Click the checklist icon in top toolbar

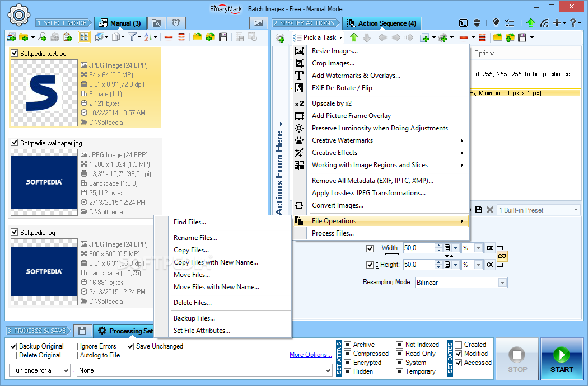pyautogui.click(x=509, y=23)
